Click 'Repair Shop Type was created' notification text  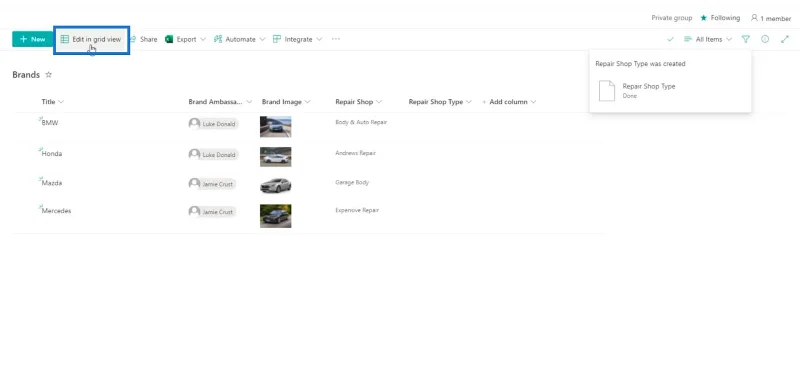coord(640,64)
